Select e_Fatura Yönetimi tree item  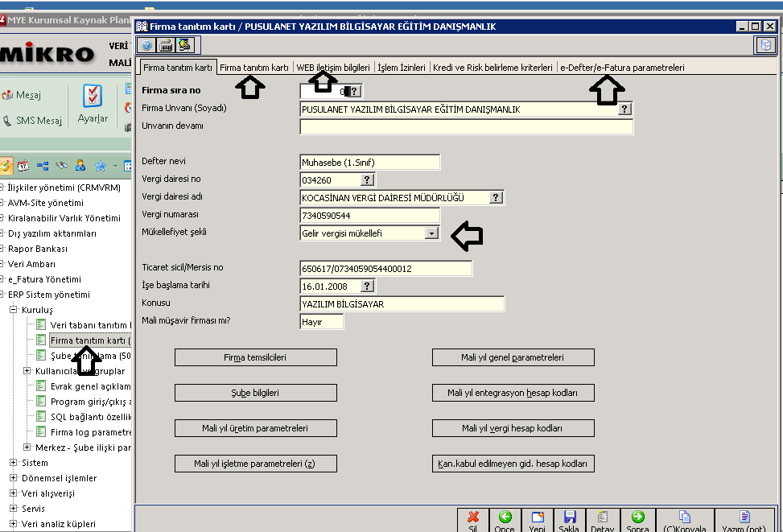click(x=44, y=279)
